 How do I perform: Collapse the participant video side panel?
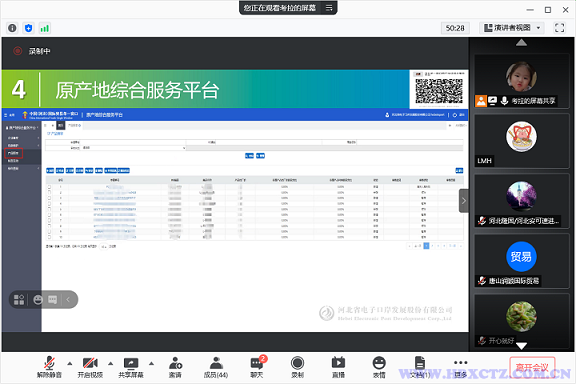(464, 201)
